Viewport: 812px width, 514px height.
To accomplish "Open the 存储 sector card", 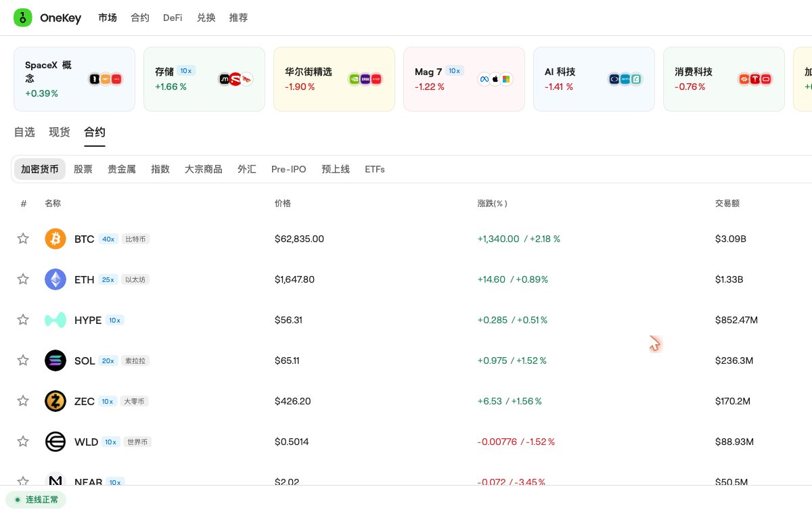I will [204, 79].
